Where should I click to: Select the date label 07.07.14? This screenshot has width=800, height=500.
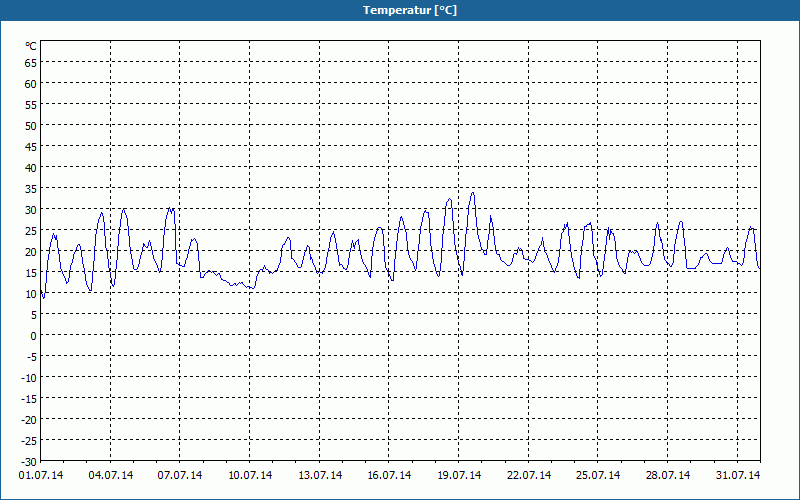pyautogui.click(x=180, y=475)
